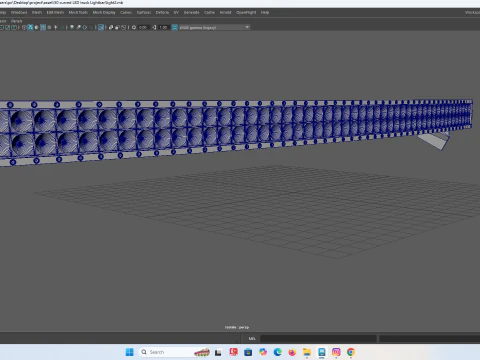
Task: Click the Gamma reset icon
Action: pyautogui.click(x=154, y=27)
